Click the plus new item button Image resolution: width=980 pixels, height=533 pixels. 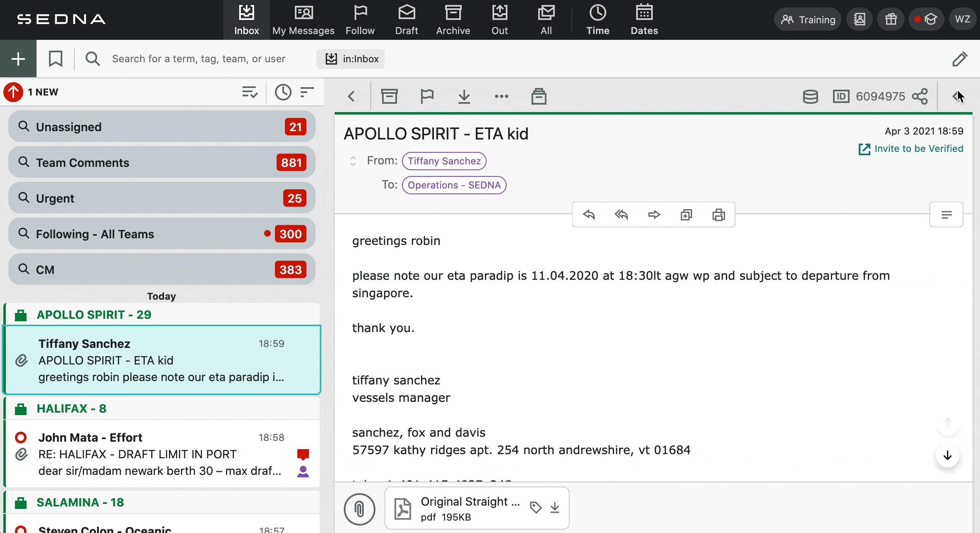tap(18, 59)
